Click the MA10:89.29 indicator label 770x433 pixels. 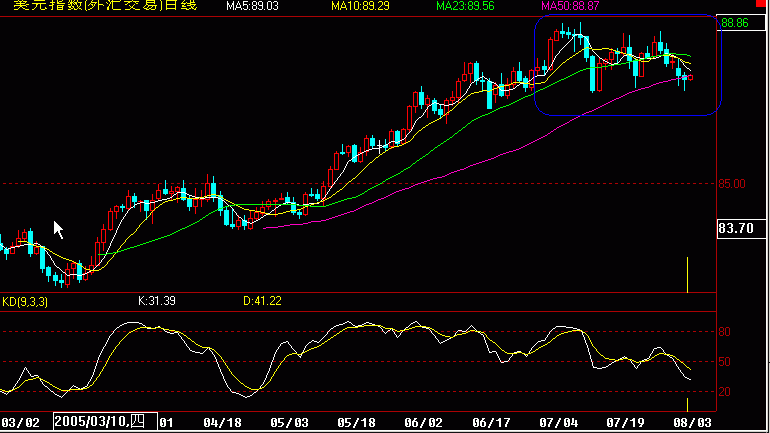(x=360, y=6)
